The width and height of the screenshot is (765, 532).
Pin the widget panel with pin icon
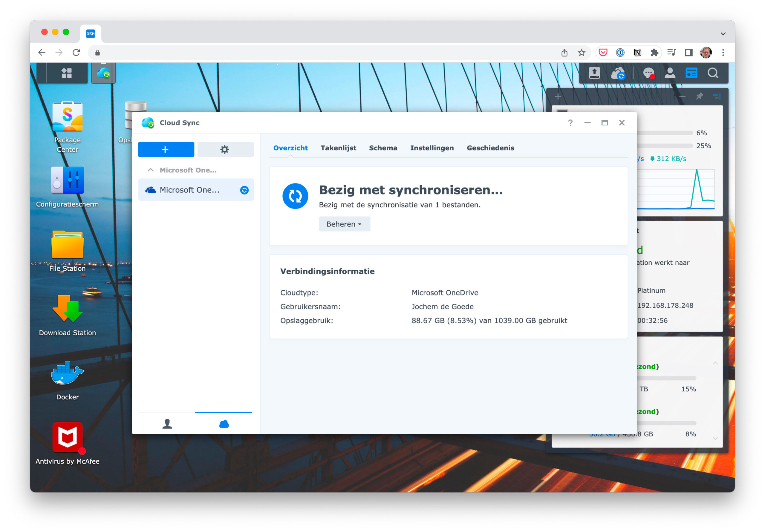point(699,96)
